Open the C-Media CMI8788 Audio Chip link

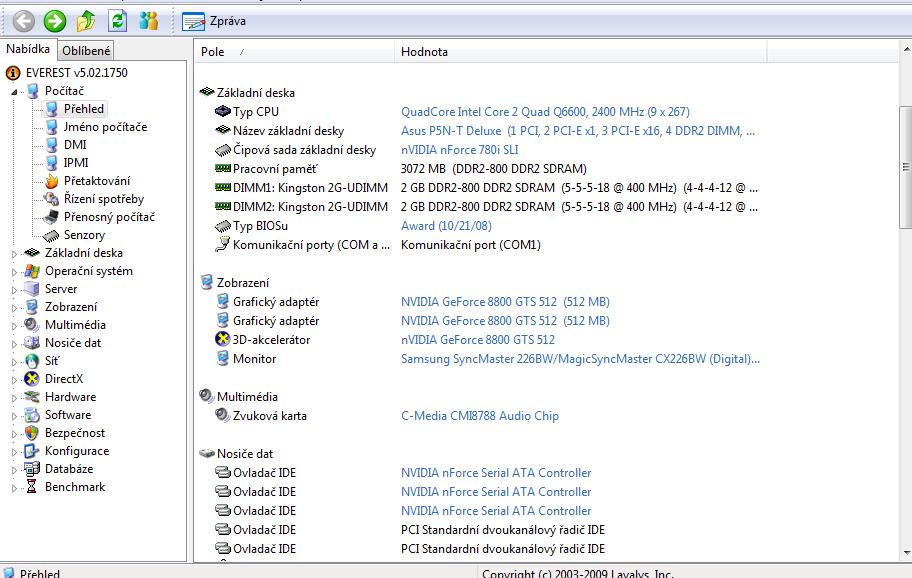[x=479, y=416]
